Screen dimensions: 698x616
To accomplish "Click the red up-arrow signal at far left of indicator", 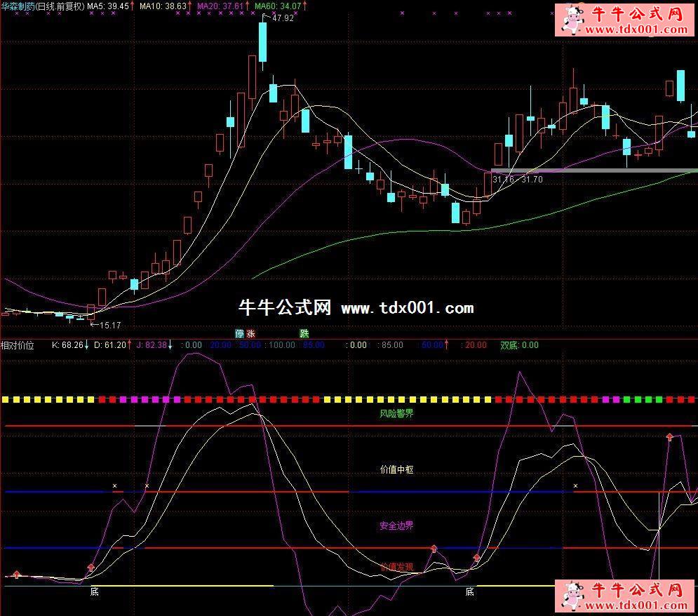I will [16, 574].
